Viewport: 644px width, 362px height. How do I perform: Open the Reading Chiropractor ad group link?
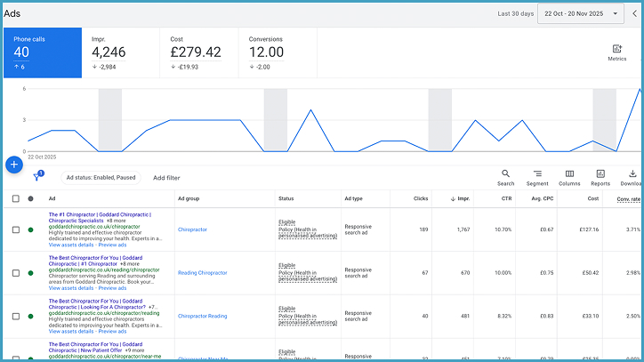pos(203,273)
